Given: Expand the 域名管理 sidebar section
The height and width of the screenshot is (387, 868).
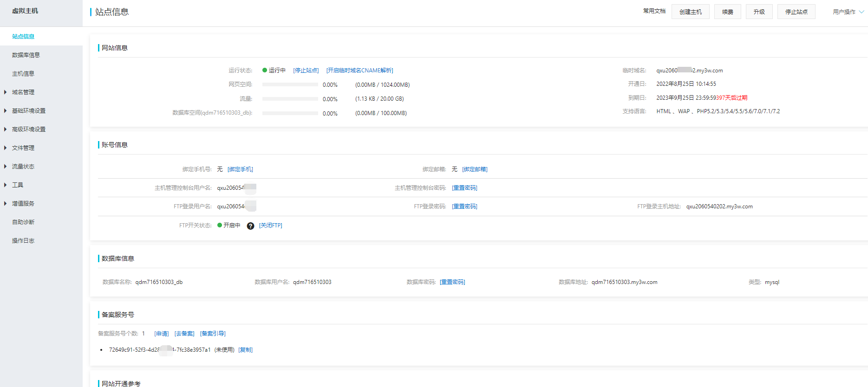Looking at the screenshot, I should tap(23, 92).
